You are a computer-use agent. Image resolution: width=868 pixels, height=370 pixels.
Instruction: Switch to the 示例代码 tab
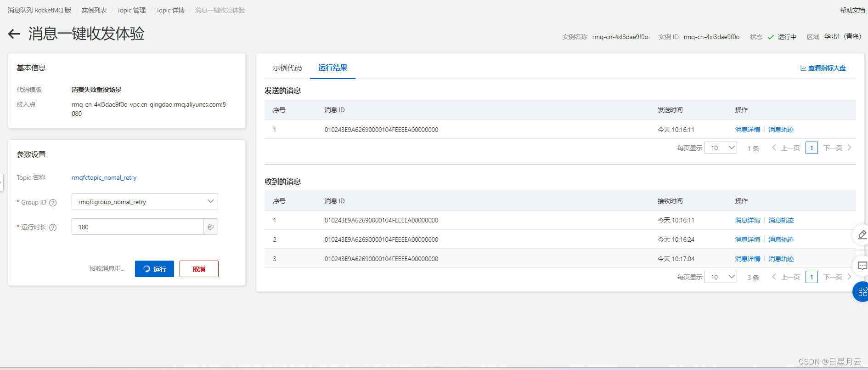coord(287,68)
